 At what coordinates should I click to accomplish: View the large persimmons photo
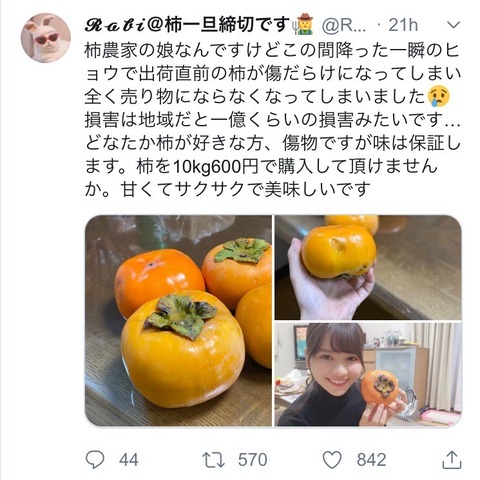pos(178,321)
